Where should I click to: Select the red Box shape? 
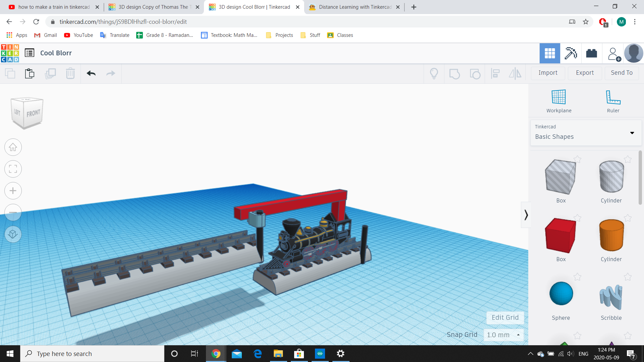[x=560, y=236]
